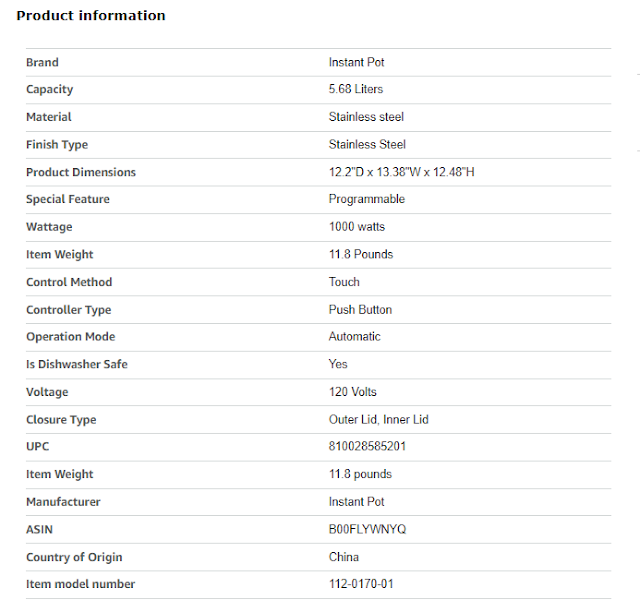Click the Outer Lid, Inner Lid value
The height and width of the screenshot is (600, 640).
[x=378, y=420]
